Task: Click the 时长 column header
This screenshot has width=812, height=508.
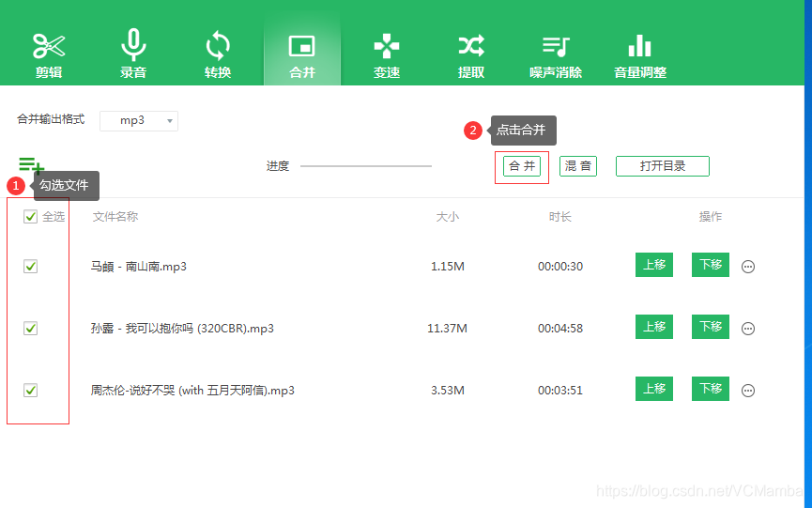Action: 559,217
